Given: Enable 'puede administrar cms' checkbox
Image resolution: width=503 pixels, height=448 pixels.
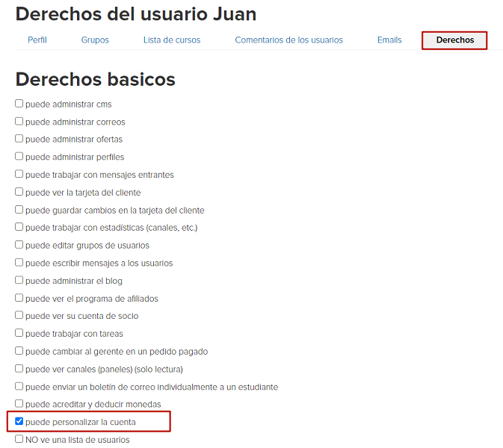Looking at the screenshot, I should (x=19, y=104).
